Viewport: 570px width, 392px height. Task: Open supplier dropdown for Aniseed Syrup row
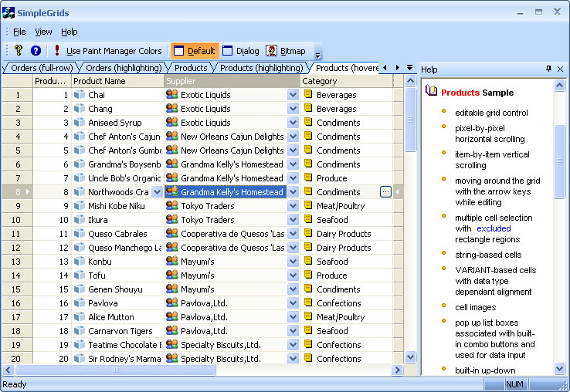click(x=293, y=123)
